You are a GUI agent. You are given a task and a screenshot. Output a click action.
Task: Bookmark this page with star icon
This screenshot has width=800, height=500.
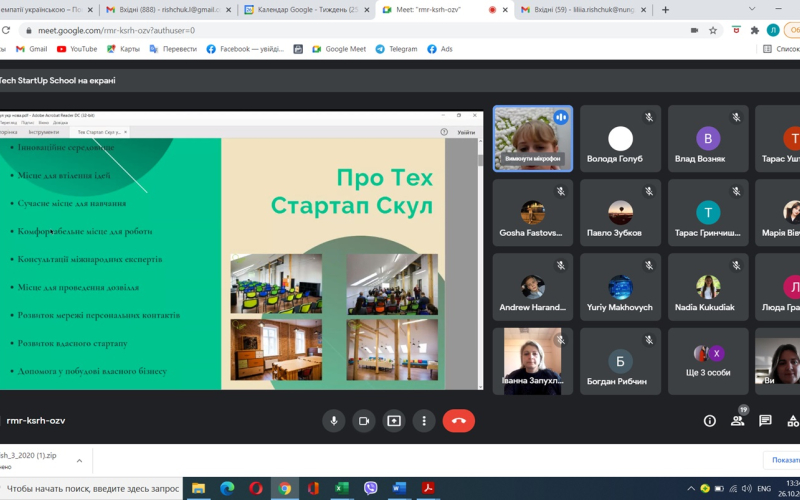point(713,31)
